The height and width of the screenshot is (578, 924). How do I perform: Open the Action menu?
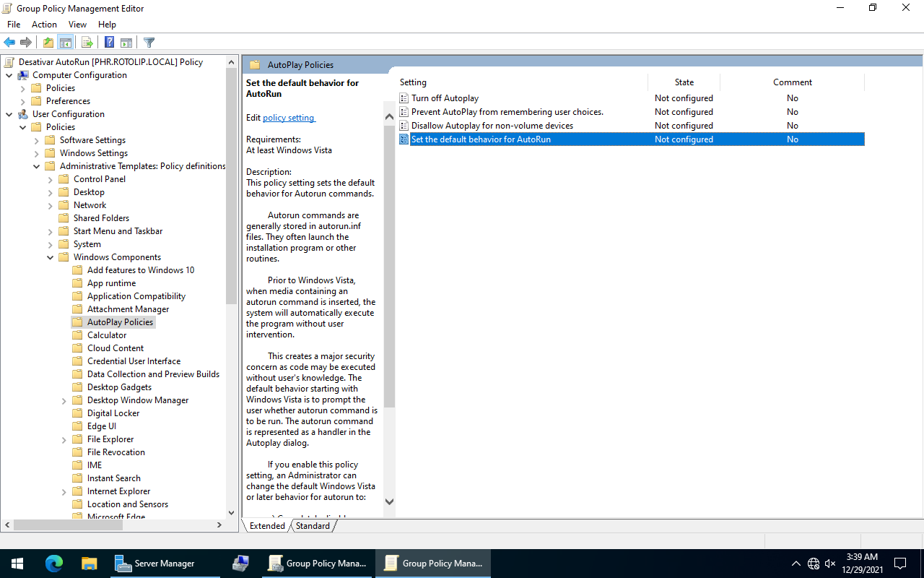44,24
